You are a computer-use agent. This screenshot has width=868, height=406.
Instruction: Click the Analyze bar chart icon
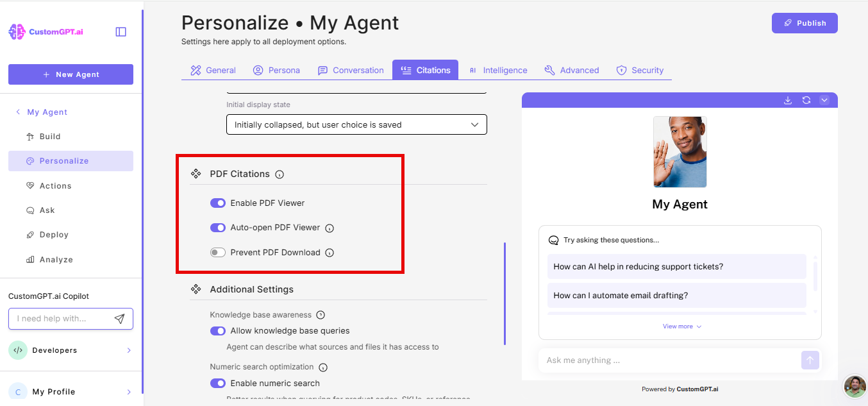[30, 260]
